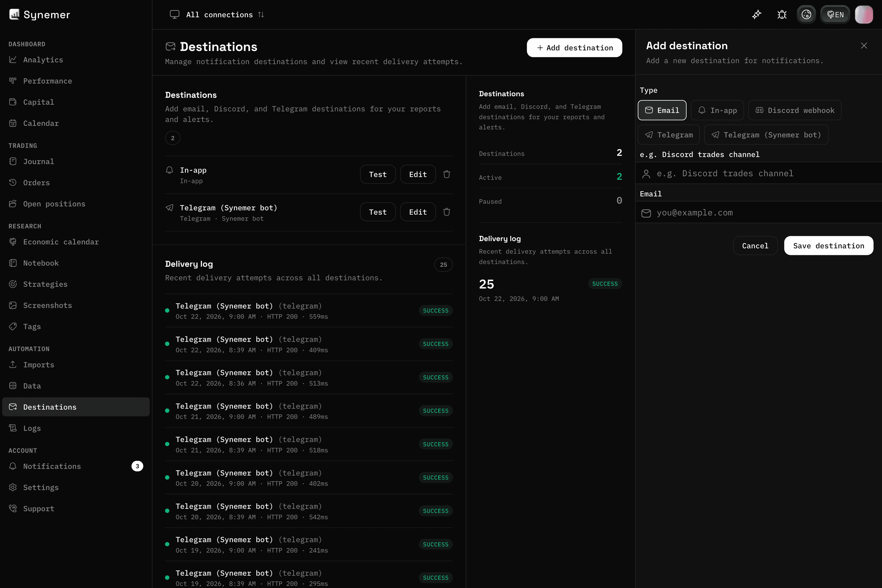Viewport: 882px width, 588px height.
Task: Expand the All connections selector
Action: pyautogui.click(x=217, y=15)
